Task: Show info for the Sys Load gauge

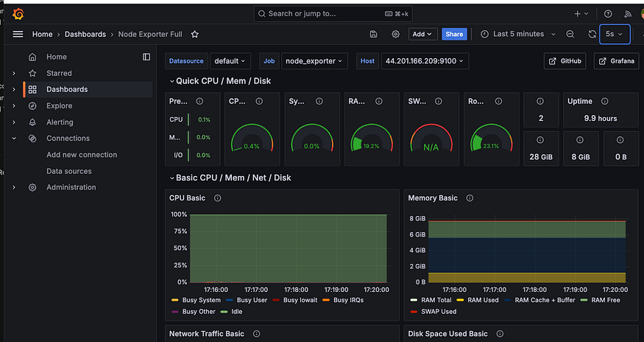Action: click(319, 101)
